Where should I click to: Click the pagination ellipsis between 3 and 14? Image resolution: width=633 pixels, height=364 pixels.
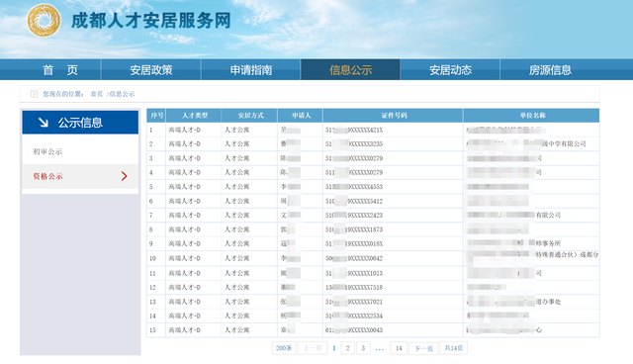tap(380, 348)
